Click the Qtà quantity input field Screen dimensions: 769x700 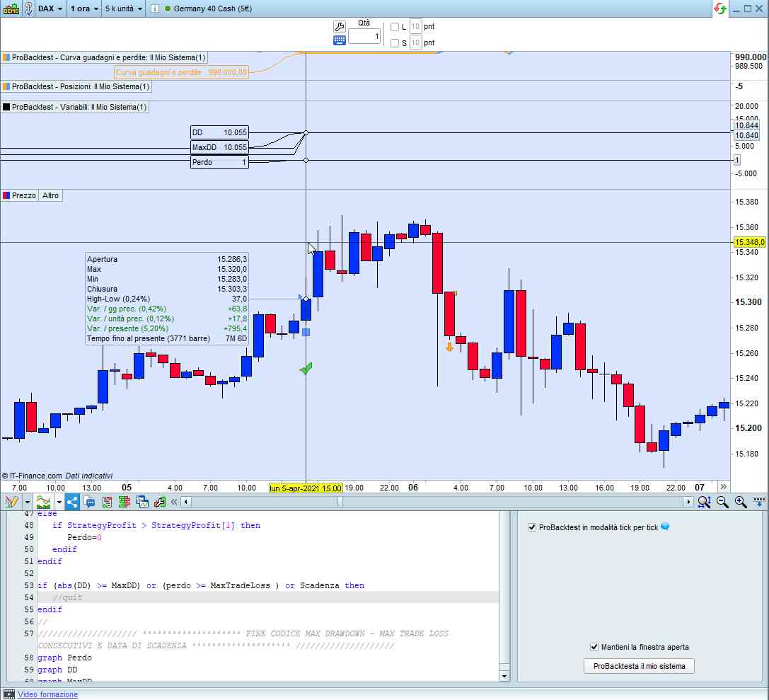(x=364, y=36)
